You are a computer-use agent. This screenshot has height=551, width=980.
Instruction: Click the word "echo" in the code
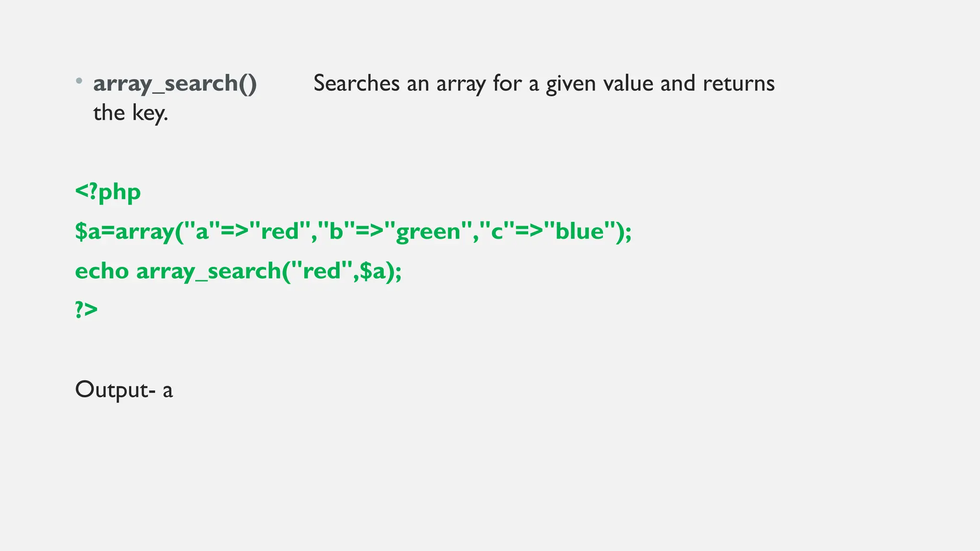click(102, 271)
